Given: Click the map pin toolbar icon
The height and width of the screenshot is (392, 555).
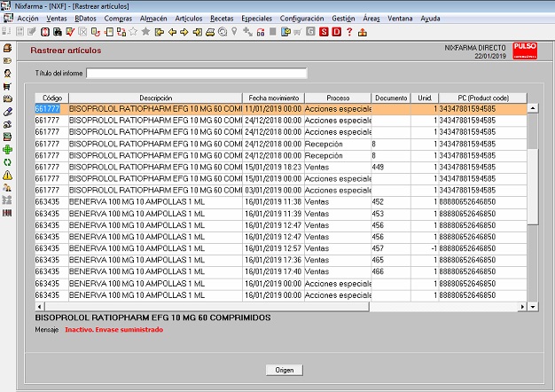Looking at the screenshot, I should pos(234,32).
